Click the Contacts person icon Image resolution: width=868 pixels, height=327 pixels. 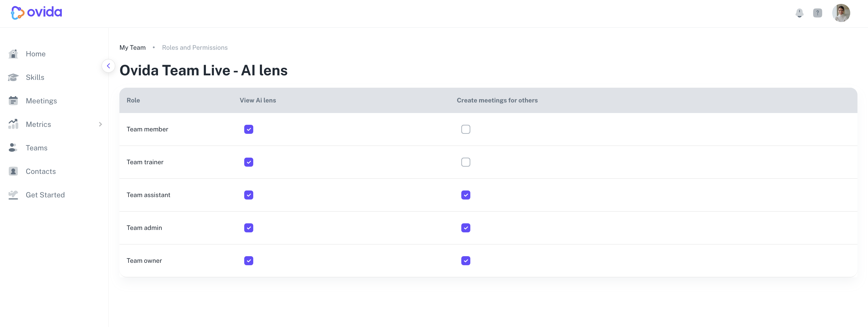pos(13,171)
